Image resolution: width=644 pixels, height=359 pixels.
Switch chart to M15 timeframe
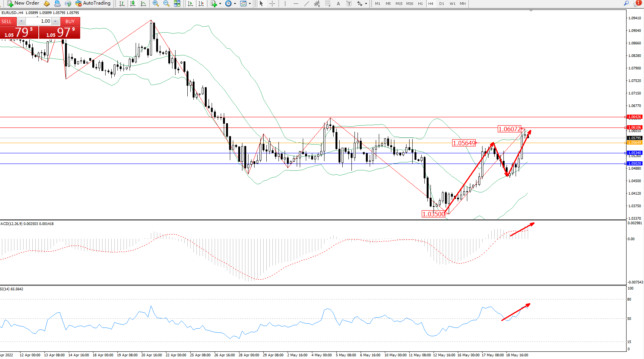[x=399, y=4]
